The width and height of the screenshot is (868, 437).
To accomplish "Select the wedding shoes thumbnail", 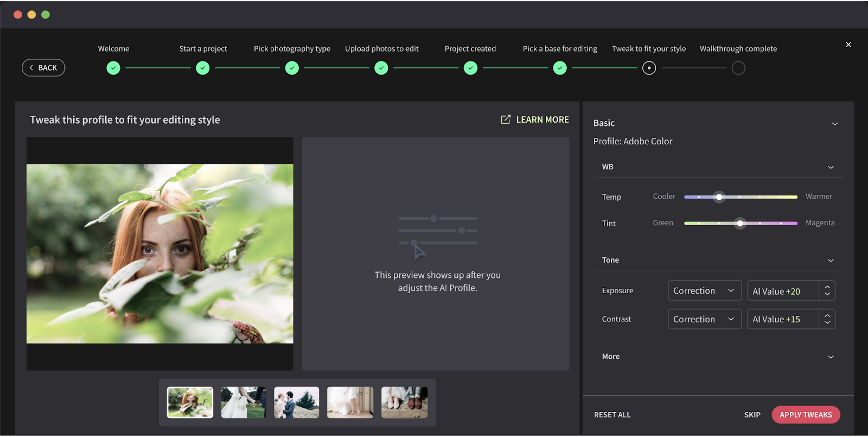I will click(x=405, y=402).
